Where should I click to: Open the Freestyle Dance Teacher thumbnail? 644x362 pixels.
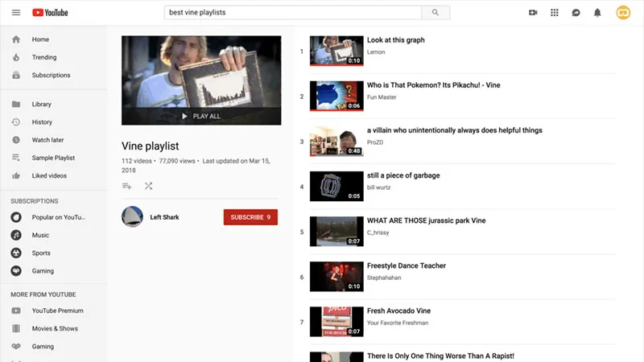tap(336, 277)
